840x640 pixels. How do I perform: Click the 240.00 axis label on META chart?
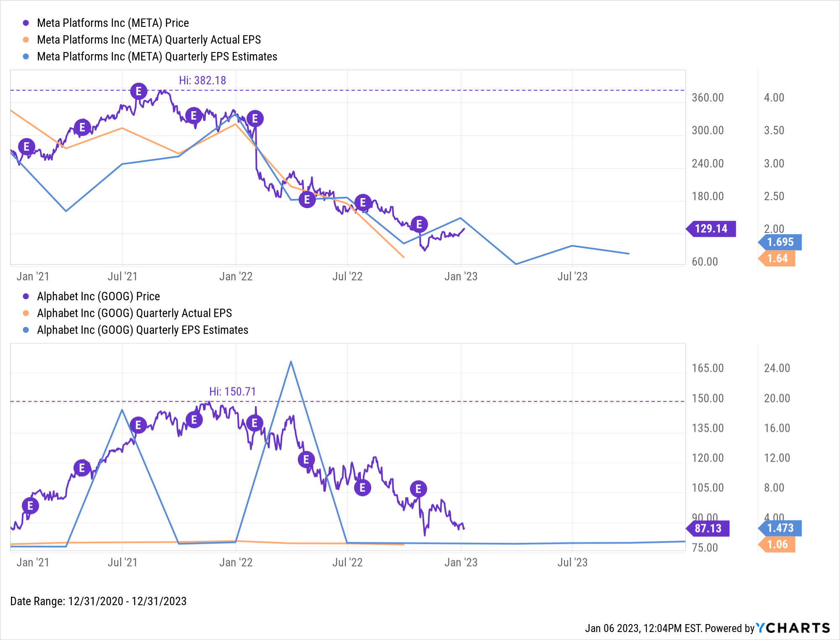708,164
